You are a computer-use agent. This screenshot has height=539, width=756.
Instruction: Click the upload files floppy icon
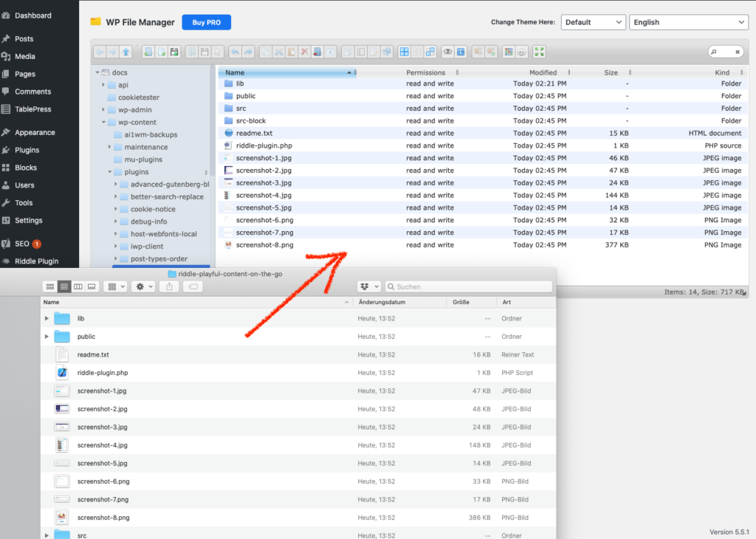[x=174, y=52]
